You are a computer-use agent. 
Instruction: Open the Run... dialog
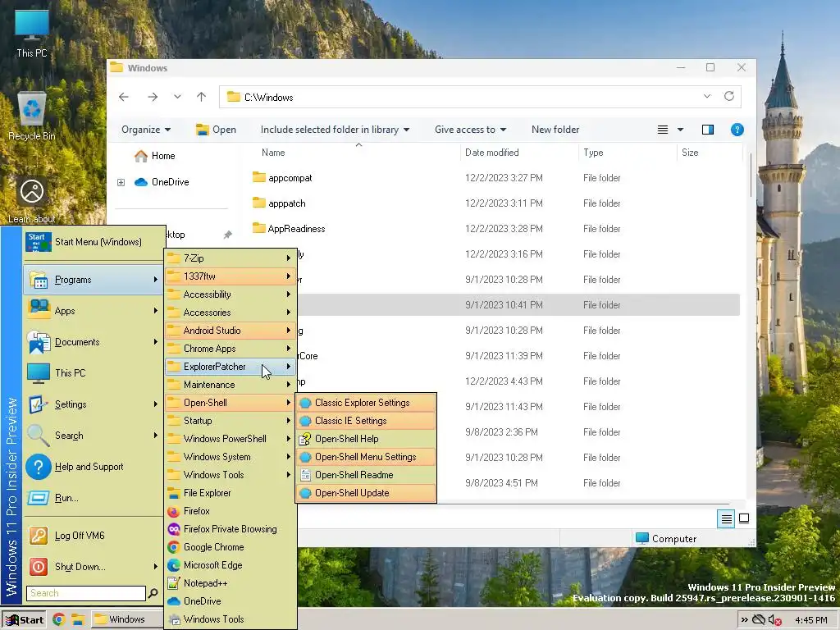tap(94, 498)
